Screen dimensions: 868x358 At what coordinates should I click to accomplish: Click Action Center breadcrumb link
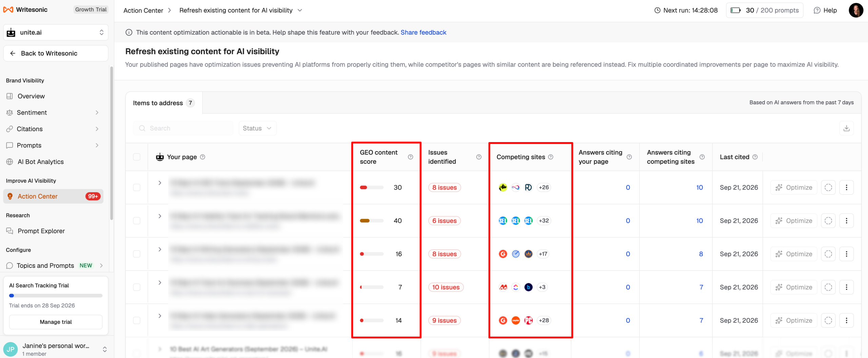pyautogui.click(x=143, y=11)
